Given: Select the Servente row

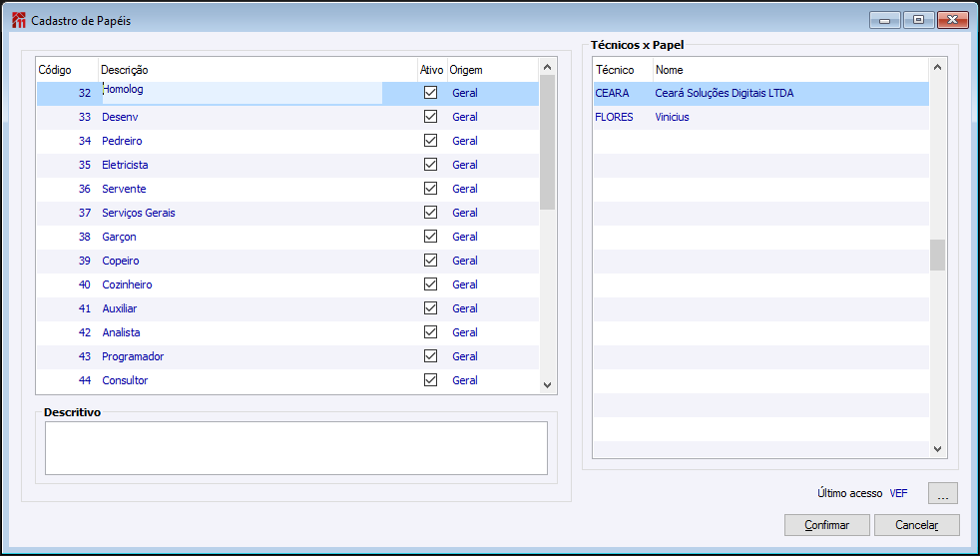Looking at the screenshot, I should (x=287, y=189).
